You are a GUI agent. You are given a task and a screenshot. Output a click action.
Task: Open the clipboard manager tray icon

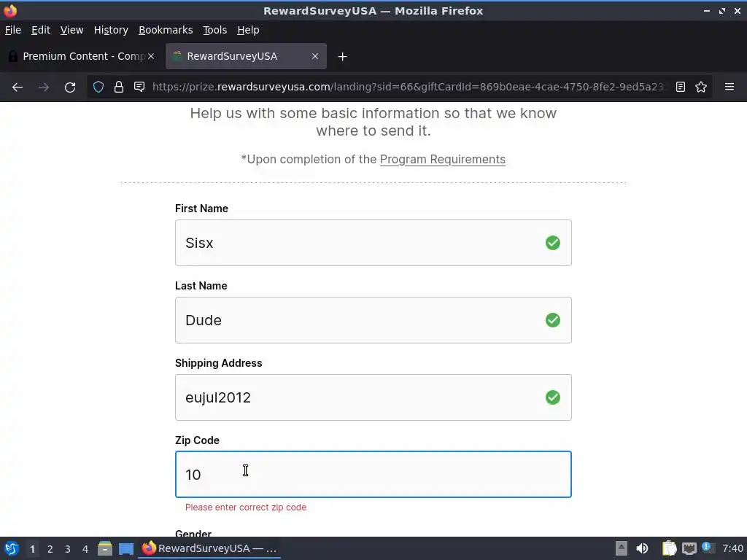tap(670, 548)
